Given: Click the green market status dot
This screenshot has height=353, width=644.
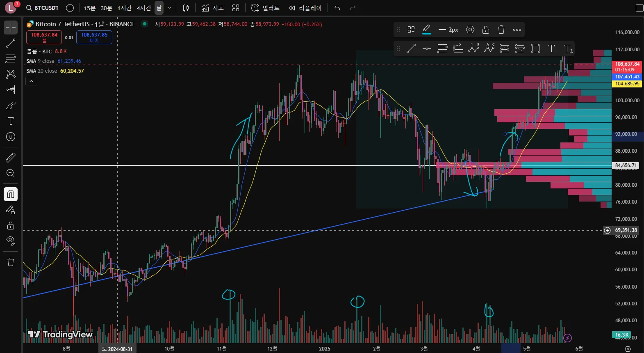Looking at the screenshot, I should coord(145,24).
